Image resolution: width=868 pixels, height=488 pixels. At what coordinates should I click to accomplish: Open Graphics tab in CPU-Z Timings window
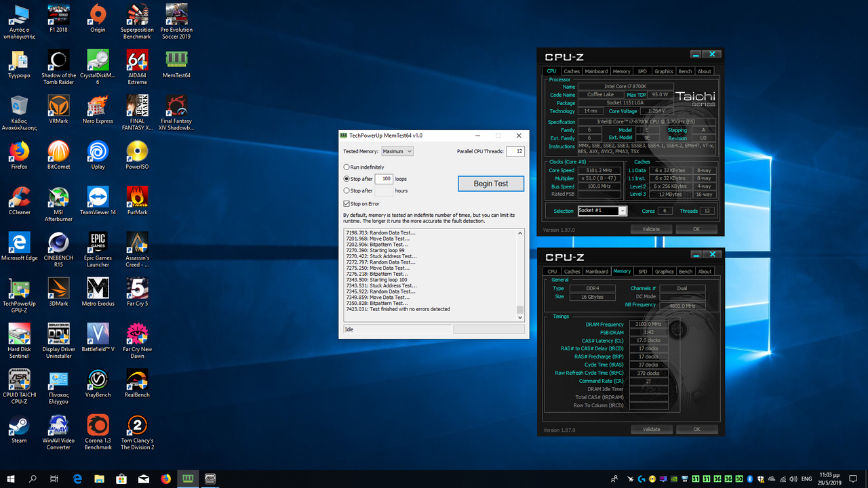pyautogui.click(x=664, y=271)
